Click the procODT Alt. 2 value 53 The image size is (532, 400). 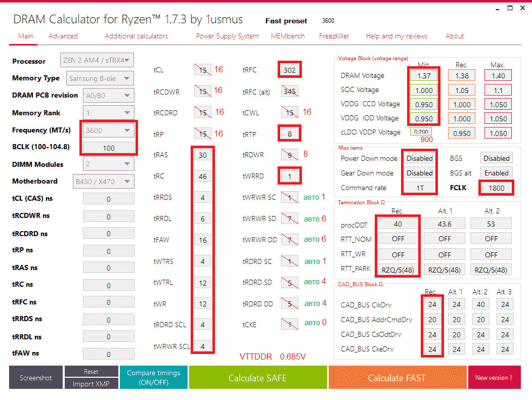point(491,224)
